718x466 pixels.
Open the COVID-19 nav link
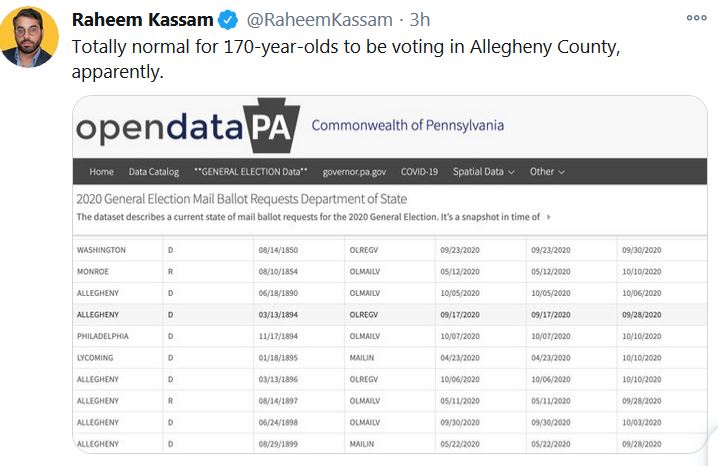(419, 171)
